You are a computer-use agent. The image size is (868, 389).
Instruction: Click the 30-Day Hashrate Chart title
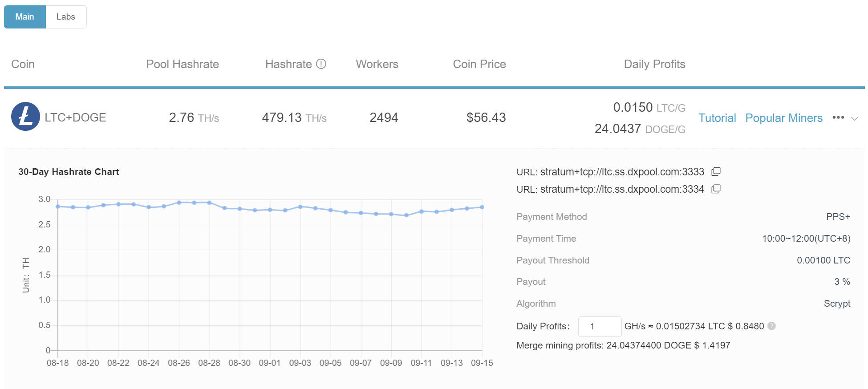click(69, 172)
